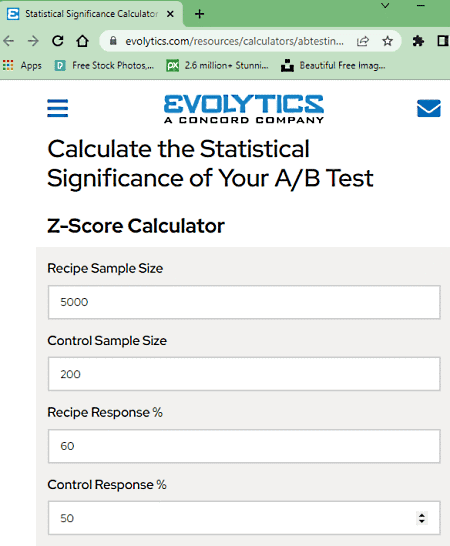
Task: Open Free Stock Photos bookmark
Action: (104, 65)
